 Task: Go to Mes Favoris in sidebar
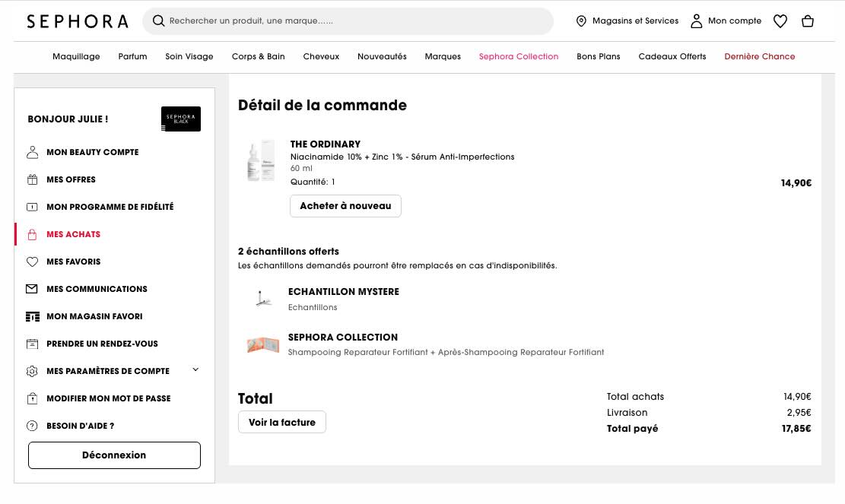tap(73, 262)
